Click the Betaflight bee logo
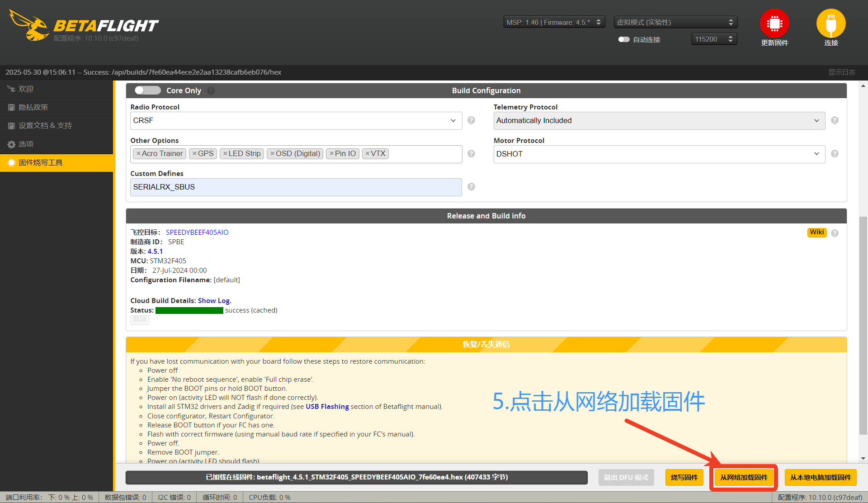Screen dimensions: 868x503 click(29, 26)
